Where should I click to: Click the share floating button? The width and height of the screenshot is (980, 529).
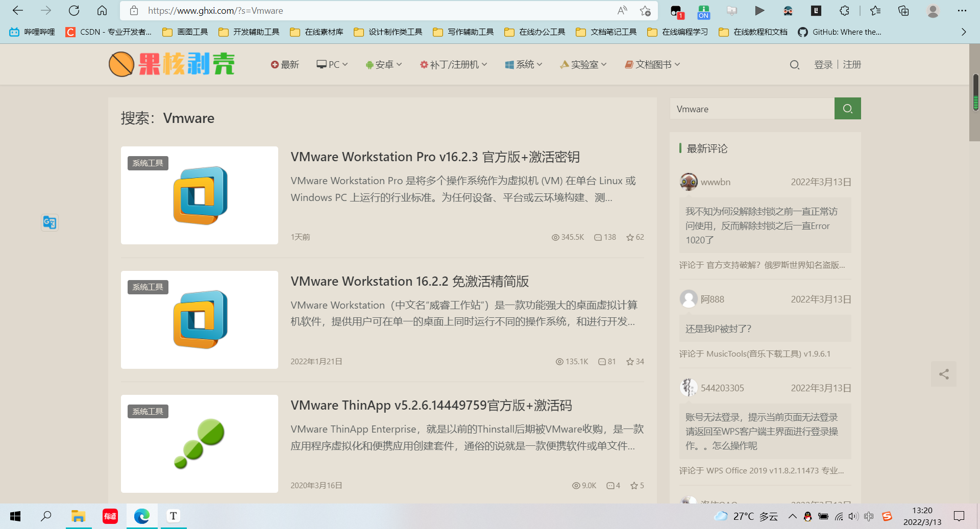click(944, 374)
